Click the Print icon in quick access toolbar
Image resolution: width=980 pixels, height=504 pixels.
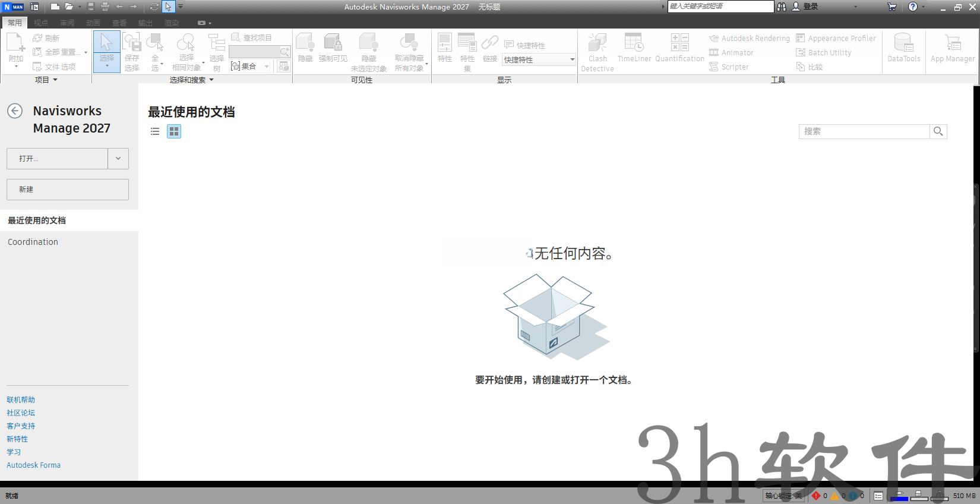(x=105, y=7)
